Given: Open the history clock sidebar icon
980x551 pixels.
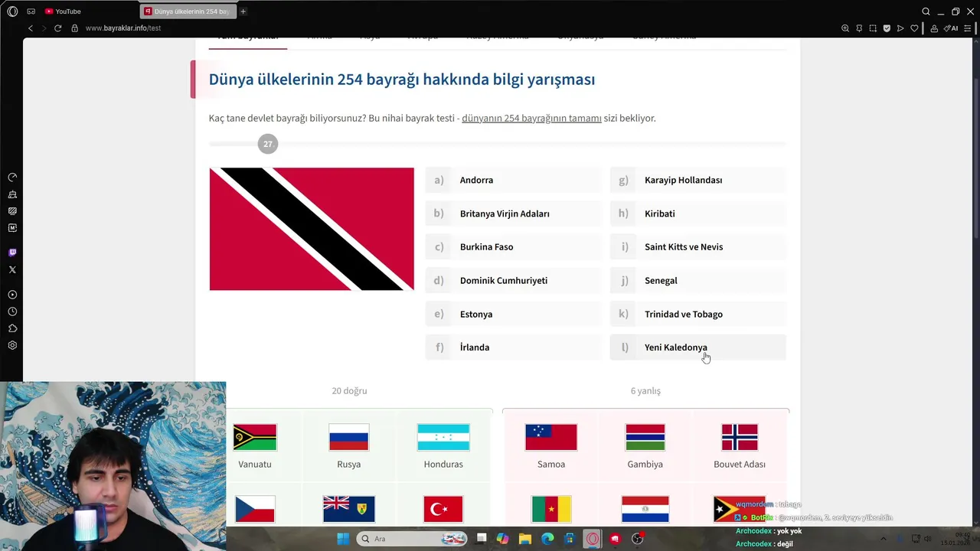Looking at the screenshot, I should (x=12, y=311).
